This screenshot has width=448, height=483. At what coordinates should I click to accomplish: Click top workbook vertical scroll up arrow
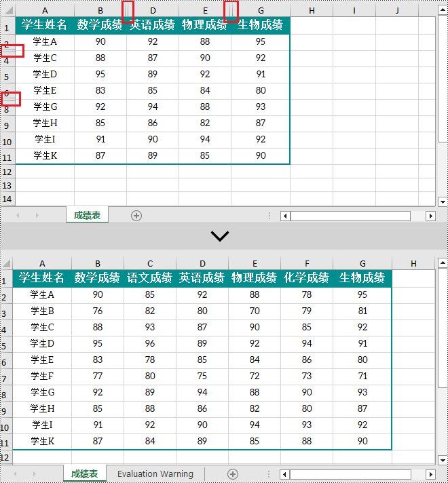[443, 10]
